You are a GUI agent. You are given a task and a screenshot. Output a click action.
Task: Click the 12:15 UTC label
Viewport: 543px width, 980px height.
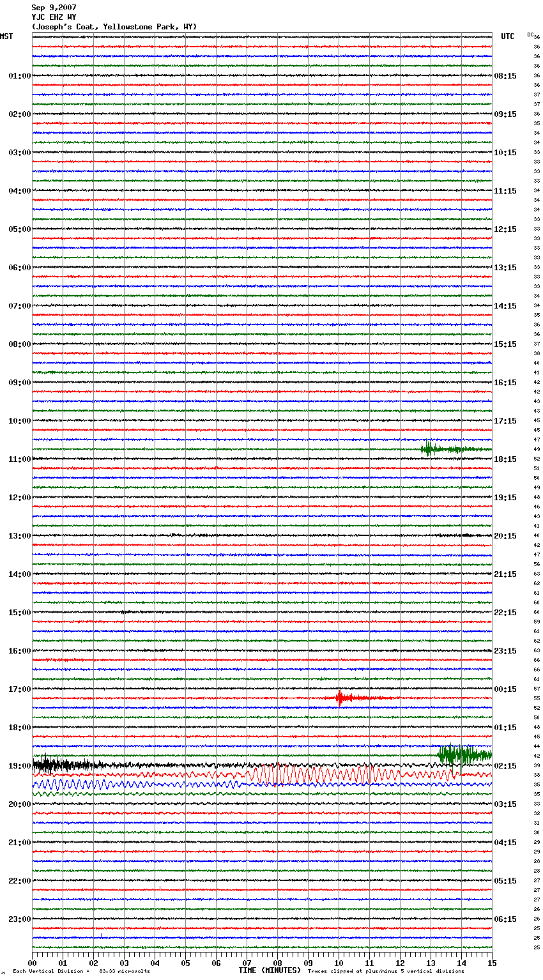pyautogui.click(x=505, y=229)
